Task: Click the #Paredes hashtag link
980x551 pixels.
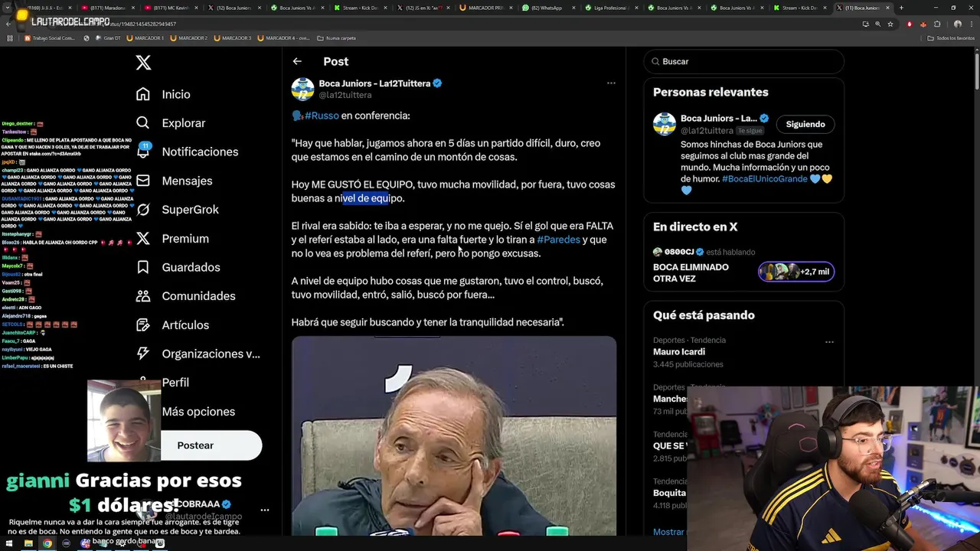Action: coord(558,240)
